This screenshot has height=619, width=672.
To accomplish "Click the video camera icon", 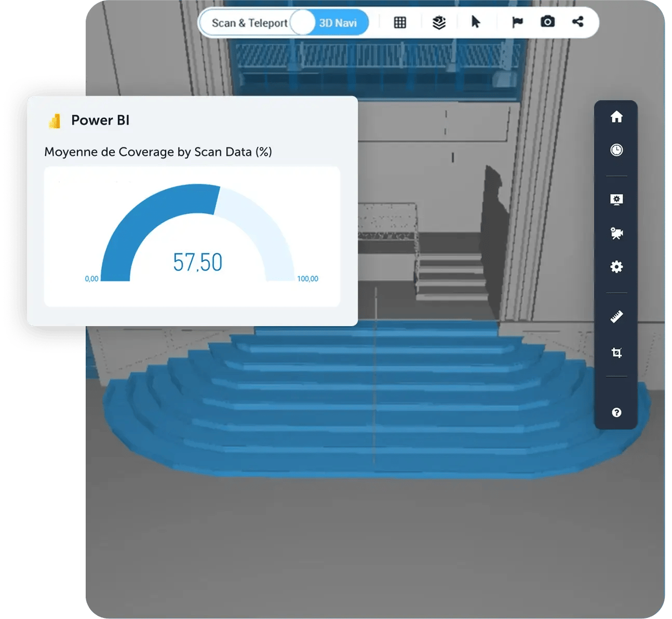I will pos(616,233).
